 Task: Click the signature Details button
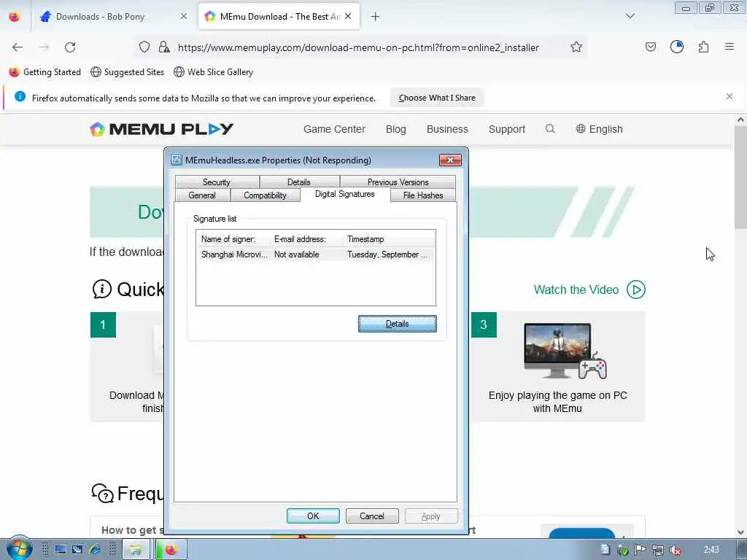(x=398, y=324)
